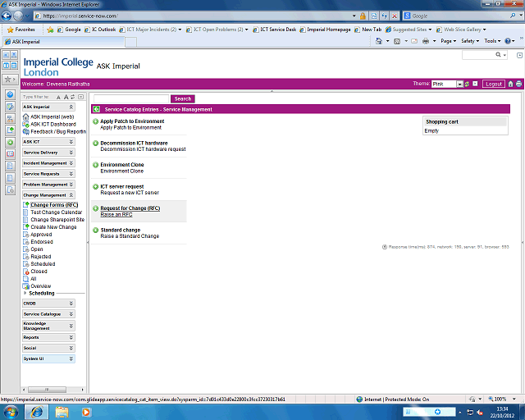
Task: Open the Tools menu in IE command bar
Action: pos(491,40)
